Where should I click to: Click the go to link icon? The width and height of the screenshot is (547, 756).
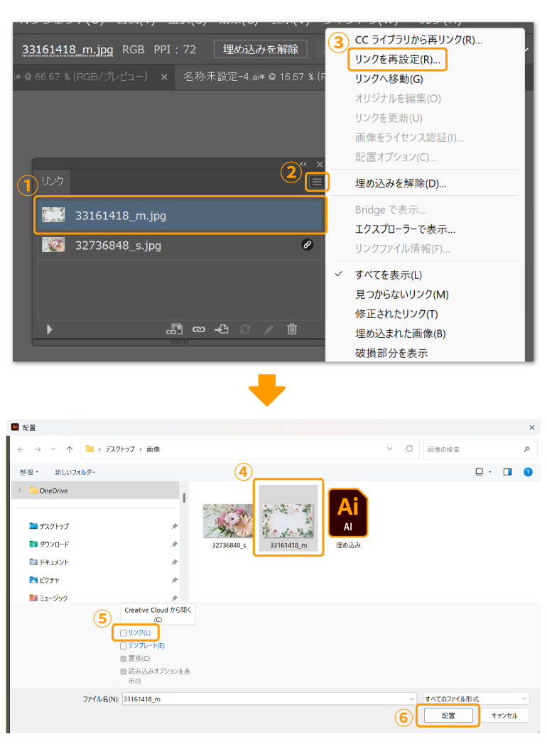222,329
